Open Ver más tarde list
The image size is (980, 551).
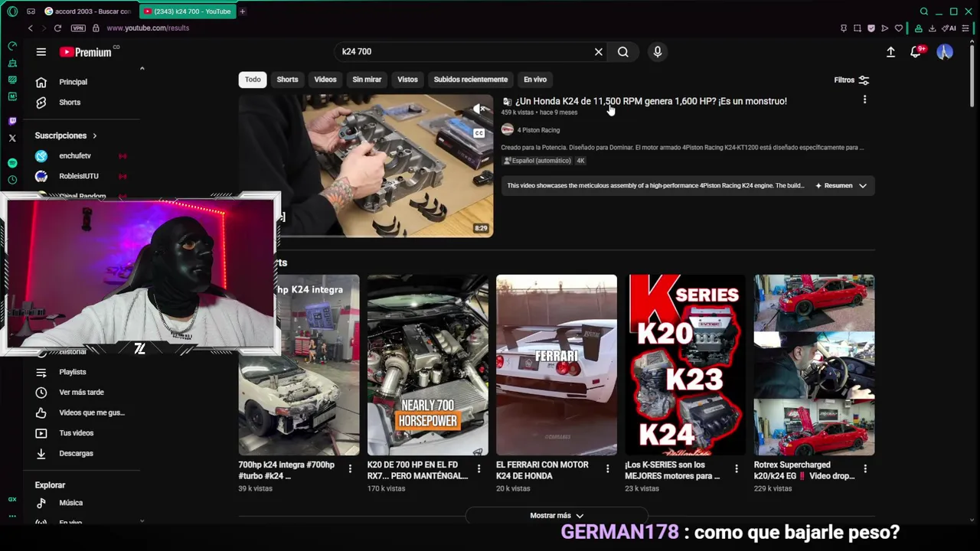point(82,393)
